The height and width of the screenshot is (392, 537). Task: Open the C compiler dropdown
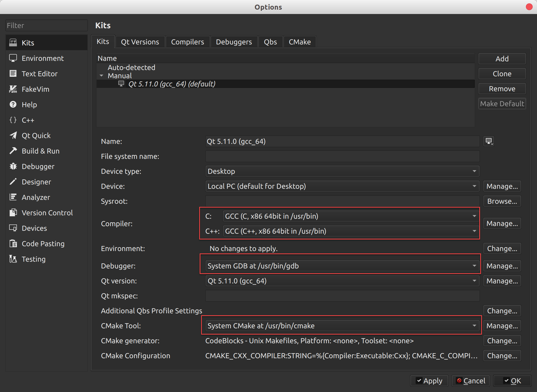coord(351,216)
